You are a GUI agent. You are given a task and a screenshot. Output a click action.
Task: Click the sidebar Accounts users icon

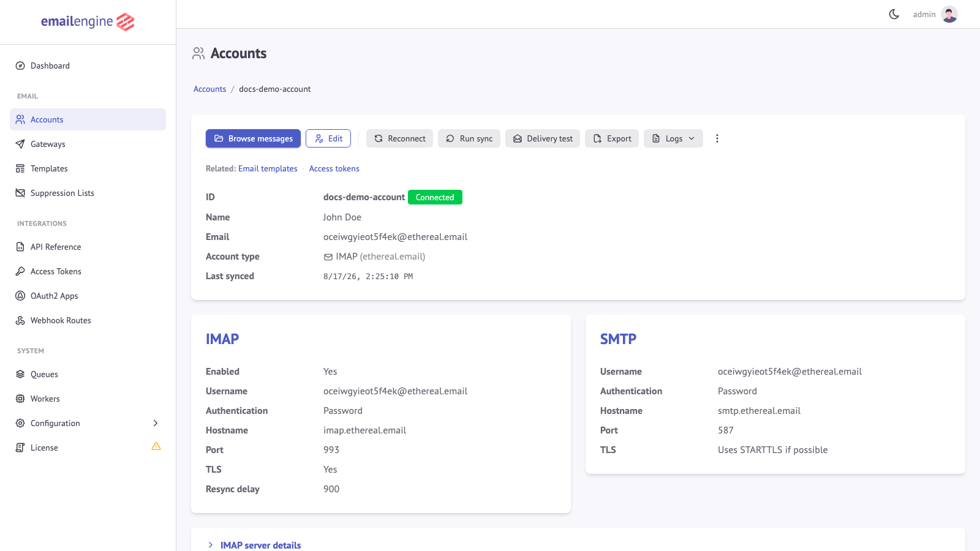[x=20, y=119]
